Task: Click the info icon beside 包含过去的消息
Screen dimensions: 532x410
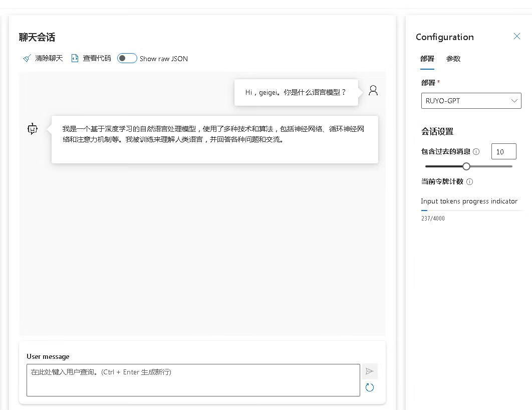Action: point(476,152)
